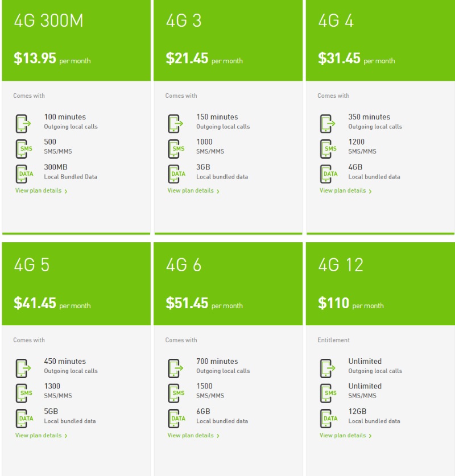Click the SMS icon beside 1200 SMS/MMS
This screenshot has height=476, width=455.
[328, 149]
